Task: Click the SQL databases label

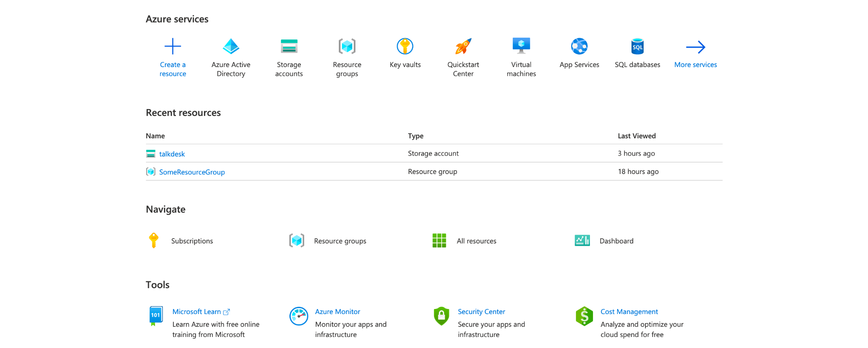Action: pyautogui.click(x=637, y=65)
